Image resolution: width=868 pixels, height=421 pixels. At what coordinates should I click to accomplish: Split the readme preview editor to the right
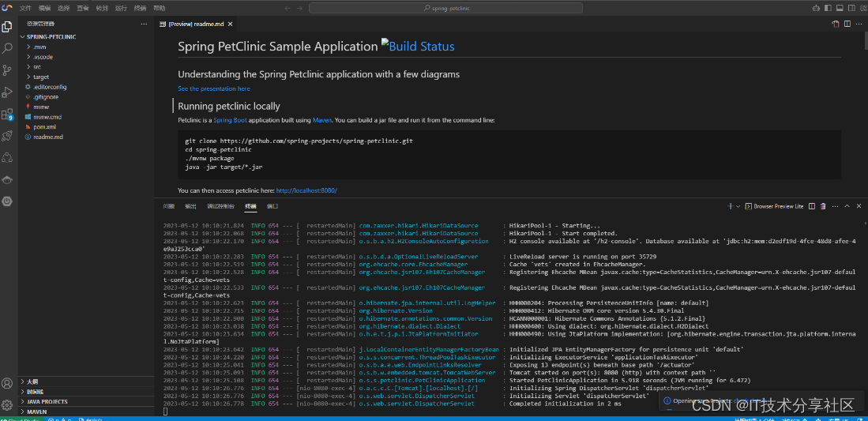[847, 24]
